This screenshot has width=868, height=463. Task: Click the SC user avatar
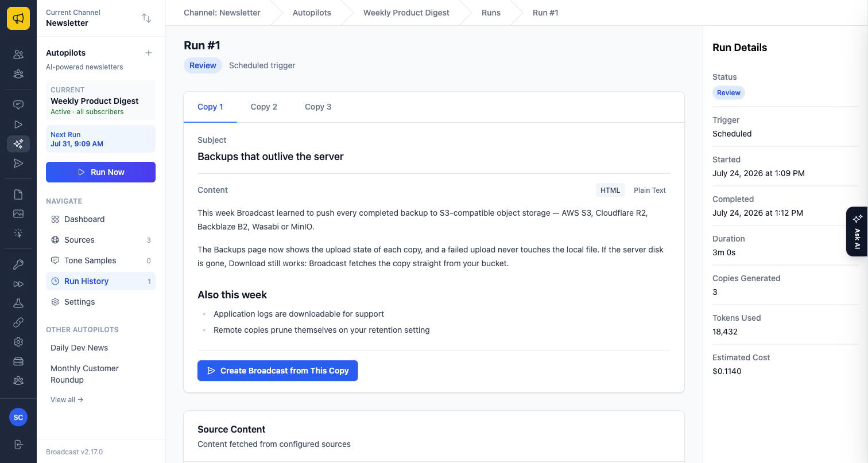[18, 417]
